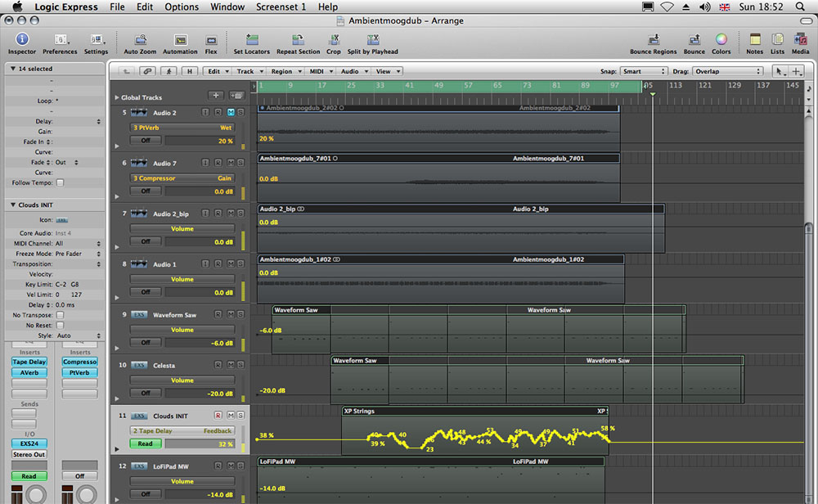Click duplicate track button beside plus
The image size is (818, 504).
click(236, 96)
